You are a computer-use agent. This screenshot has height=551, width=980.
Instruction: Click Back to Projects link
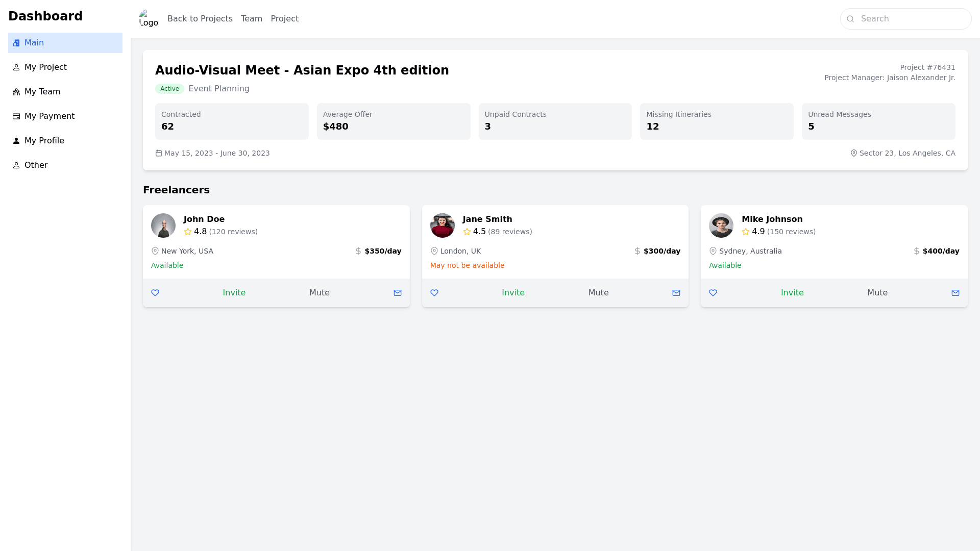pyautogui.click(x=200, y=19)
